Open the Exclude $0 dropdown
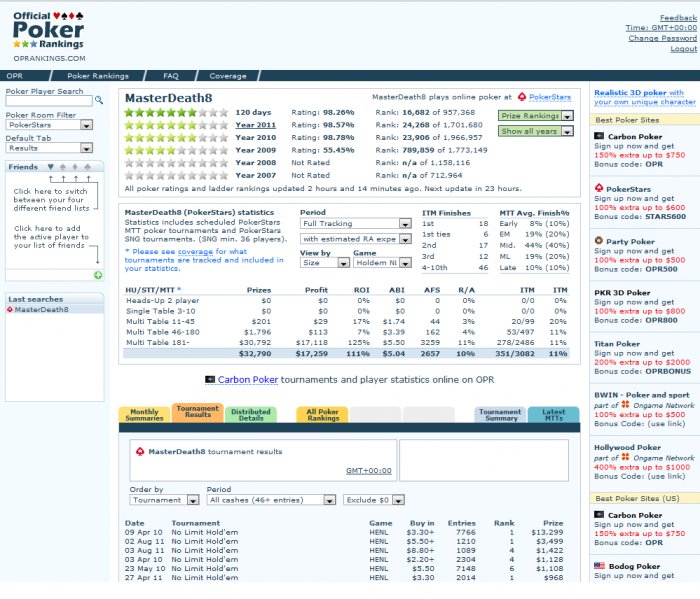This screenshot has height=599, width=700. (x=374, y=500)
